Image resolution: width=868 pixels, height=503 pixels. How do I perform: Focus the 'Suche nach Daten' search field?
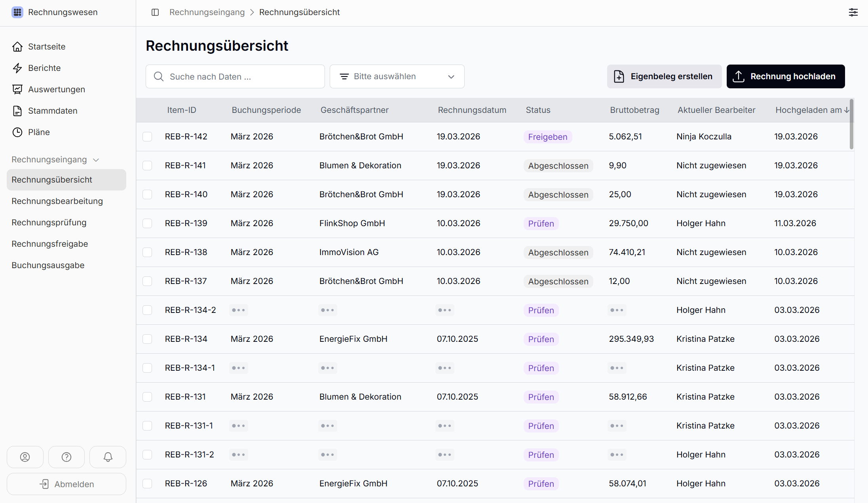point(235,76)
